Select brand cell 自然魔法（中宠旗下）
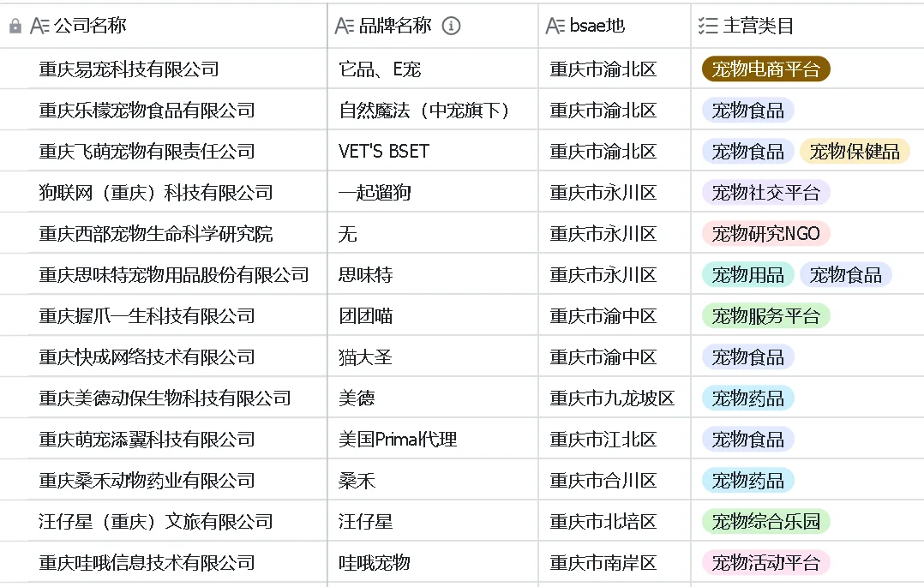 (433, 111)
